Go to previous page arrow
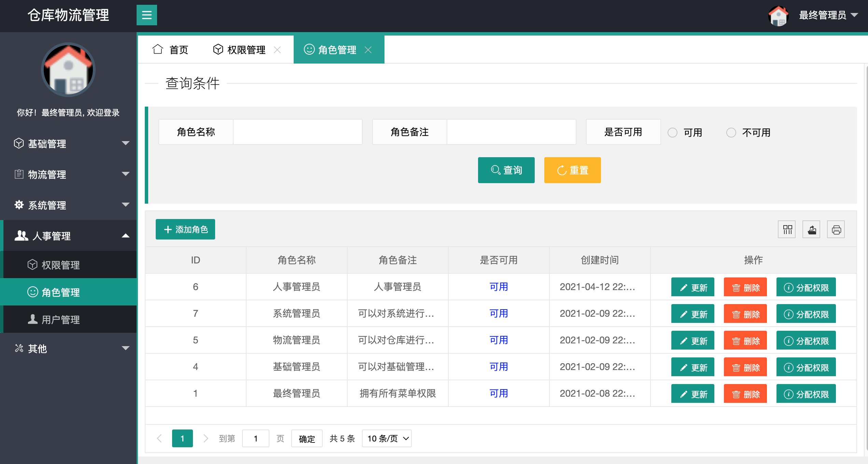 coord(159,438)
